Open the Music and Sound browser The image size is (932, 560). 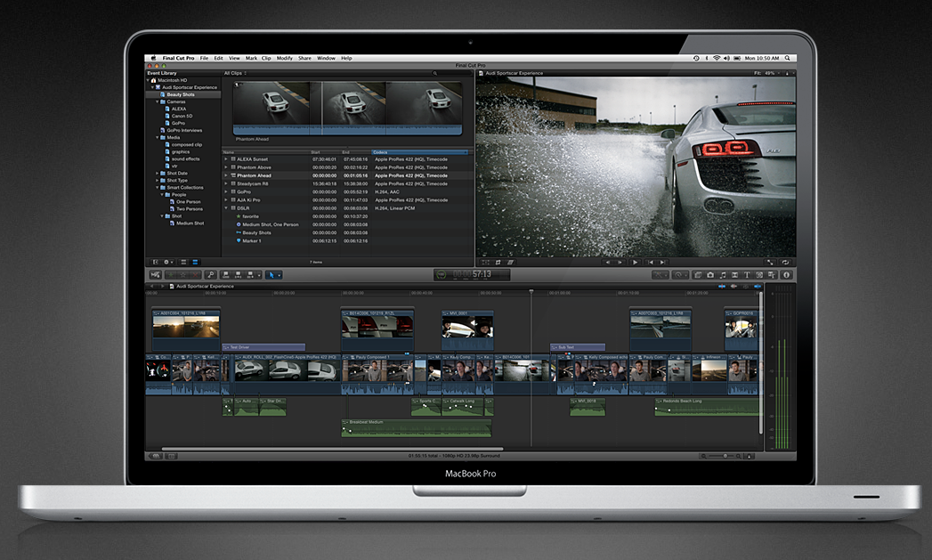(724, 274)
